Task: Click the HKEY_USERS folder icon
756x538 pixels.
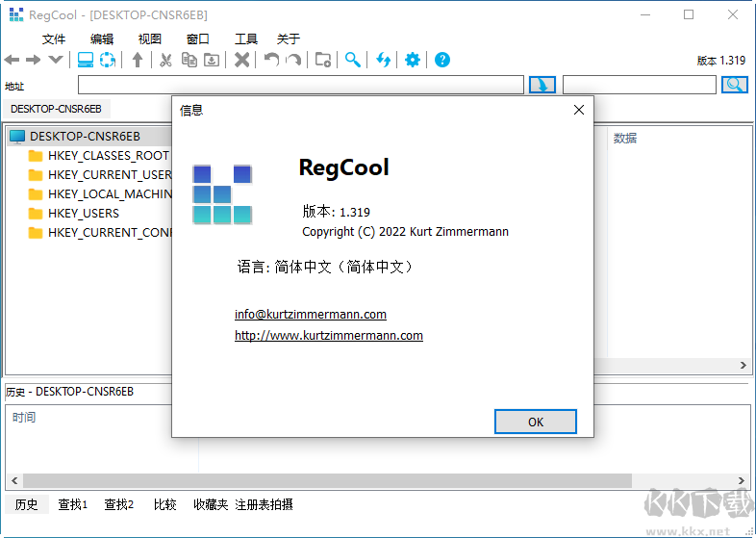Action: point(36,214)
